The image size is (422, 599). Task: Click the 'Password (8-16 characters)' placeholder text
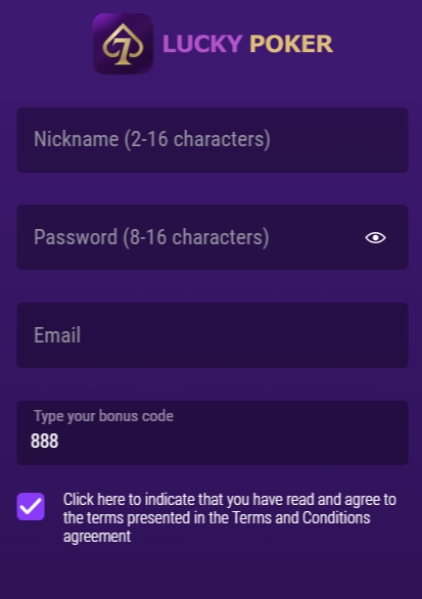point(152,237)
